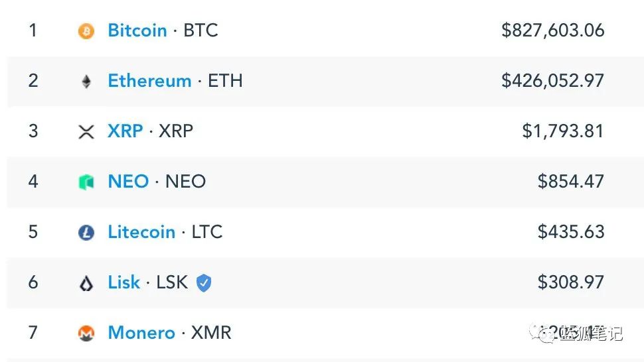
Task: Click the orange Bitcoin logo icon
Action: click(x=86, y=31)
